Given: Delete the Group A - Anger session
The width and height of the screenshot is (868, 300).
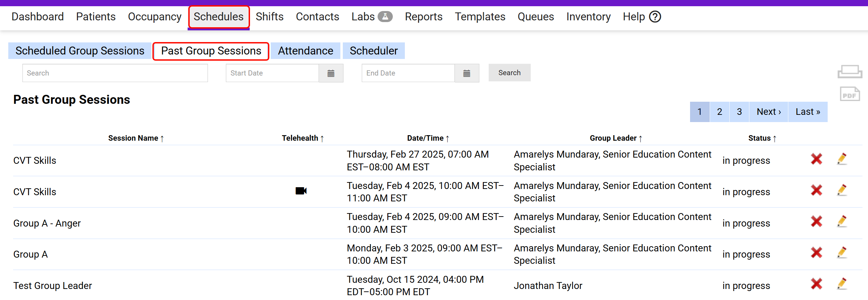Looking at the screenshot, I should [x=816, y=221].
